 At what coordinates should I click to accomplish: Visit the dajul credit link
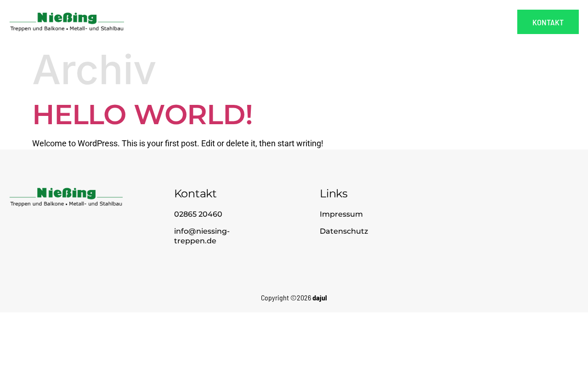tap(320, 298)
